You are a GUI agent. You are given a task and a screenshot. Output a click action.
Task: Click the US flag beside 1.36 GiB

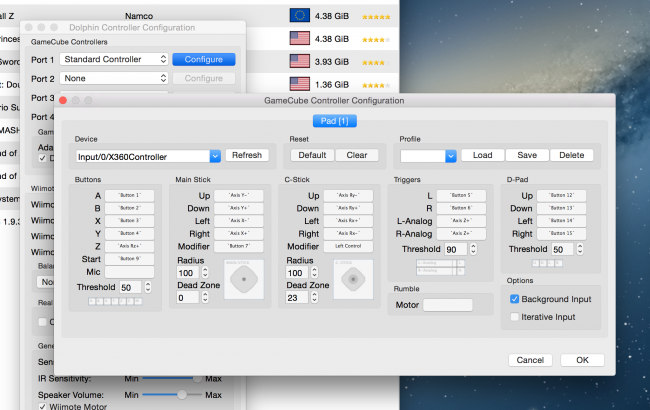pos(299,84)
